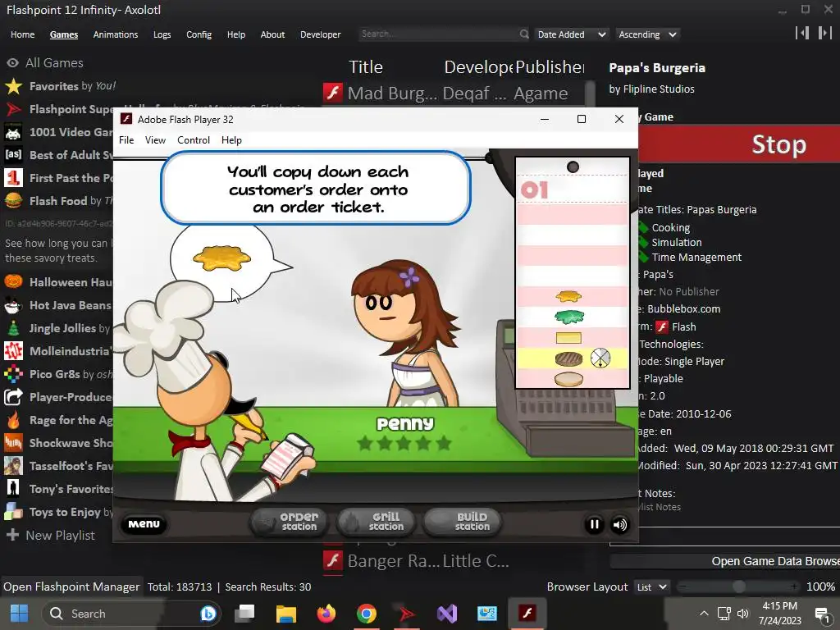
Task: Open File Explorer from the taskbar
Action: [x=285, y=614]
